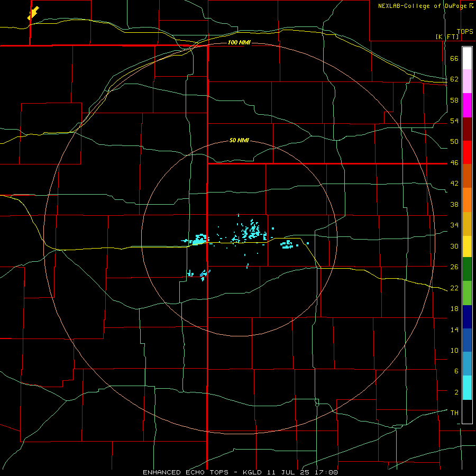Select the light pink color bar segment
The width and height of the screenshot is (476, 476).
[467, 81]
